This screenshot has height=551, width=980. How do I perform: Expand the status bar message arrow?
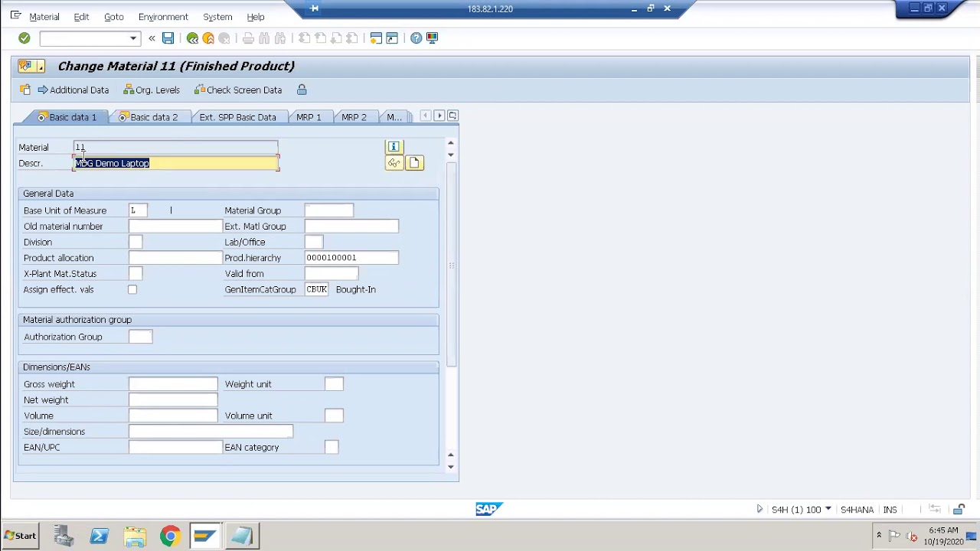(759, 510)
